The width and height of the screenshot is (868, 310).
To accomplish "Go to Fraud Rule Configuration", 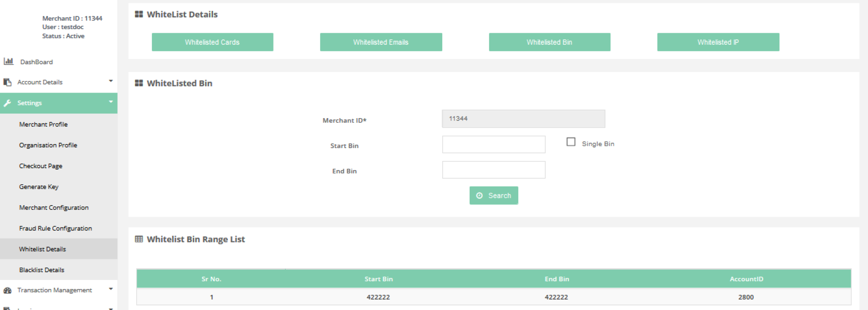I will 56,228.
